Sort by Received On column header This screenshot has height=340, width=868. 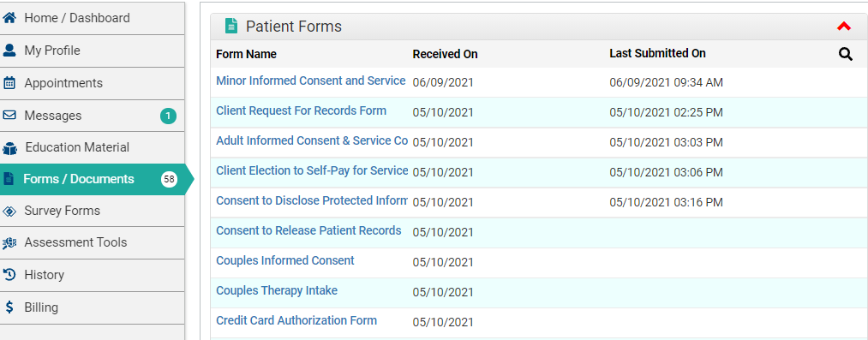[x=445, y=54]
